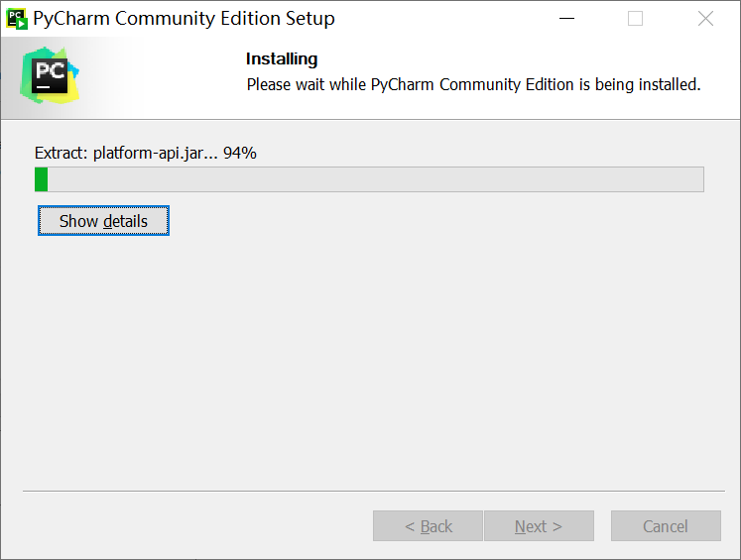Click the unfilled gray area of progress bar
This screenshot has width=741, height=560.
(376, 179)
